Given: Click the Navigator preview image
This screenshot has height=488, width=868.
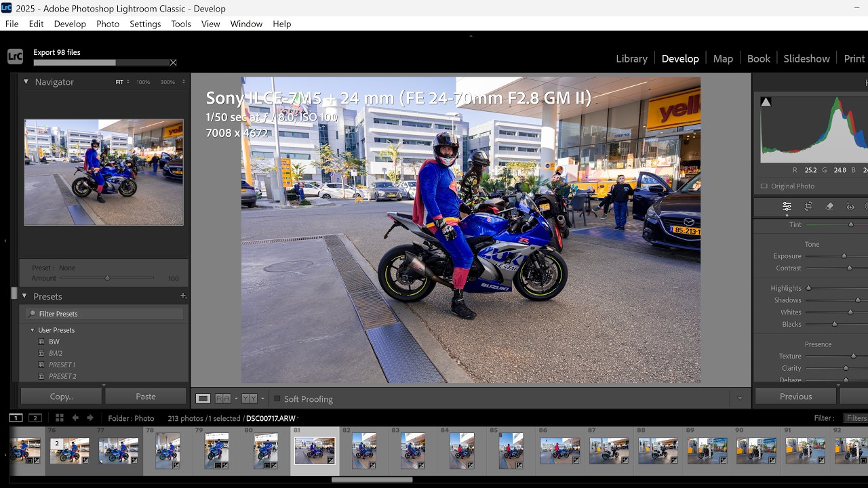Looking at the screenshot, I should (x=104, y=172).
